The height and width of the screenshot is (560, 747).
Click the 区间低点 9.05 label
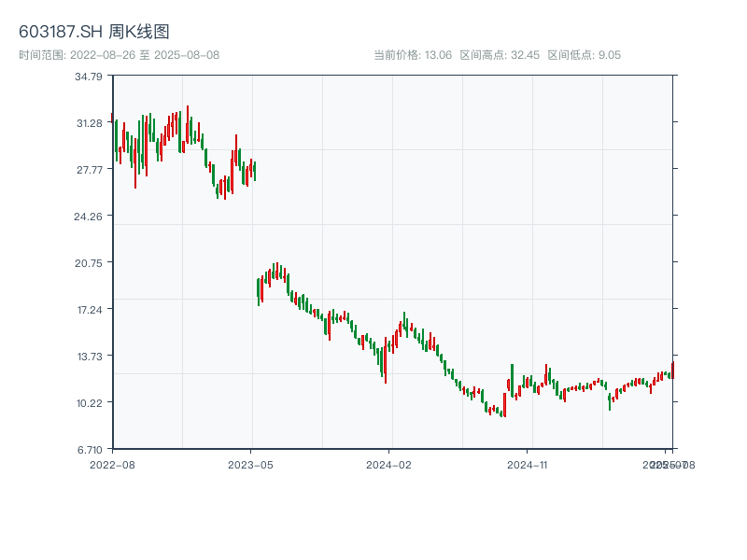[x=584, y=55]
